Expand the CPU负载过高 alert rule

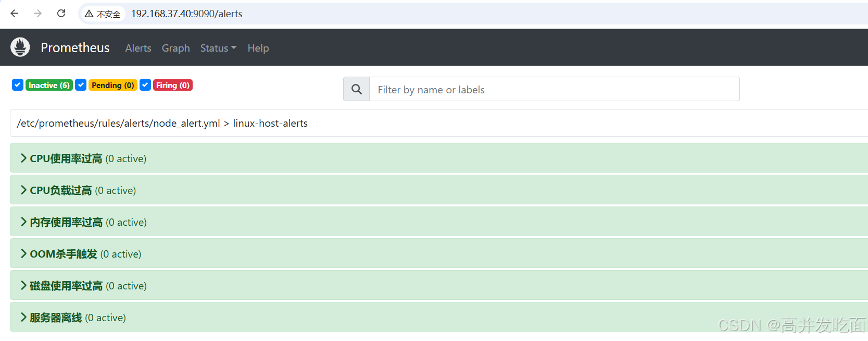pyautogui.click(x=438, y=190)
